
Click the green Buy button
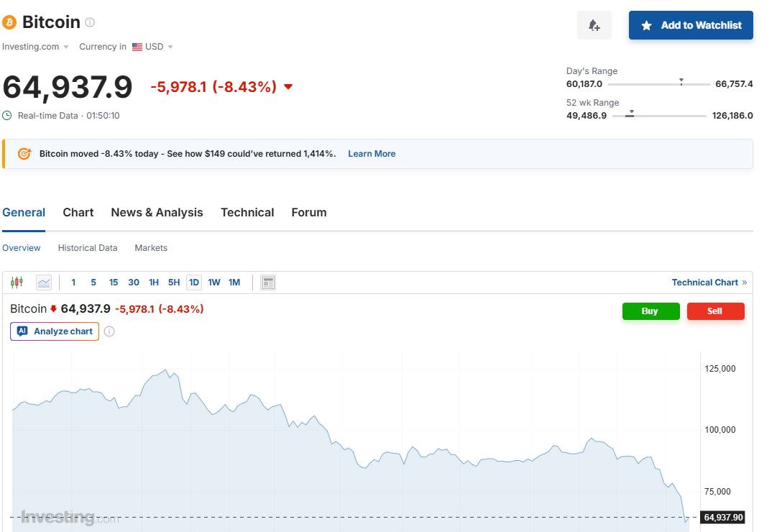pyautogui.click(x=650, y=311)
